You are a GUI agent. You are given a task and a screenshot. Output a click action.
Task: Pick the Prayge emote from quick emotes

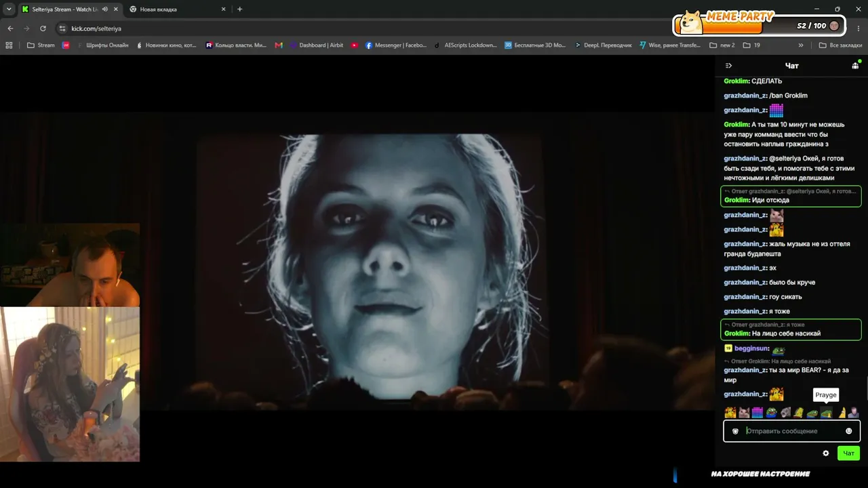(x=826, y=412)
